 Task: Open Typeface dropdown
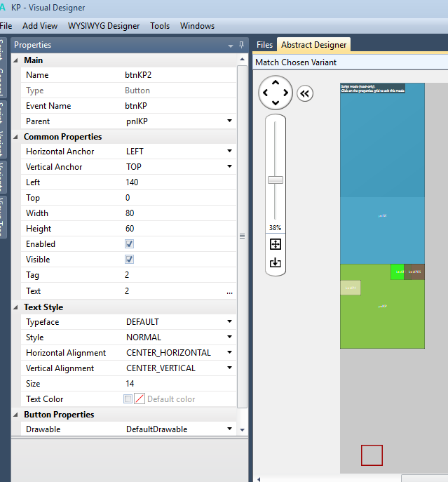(229, 321)
